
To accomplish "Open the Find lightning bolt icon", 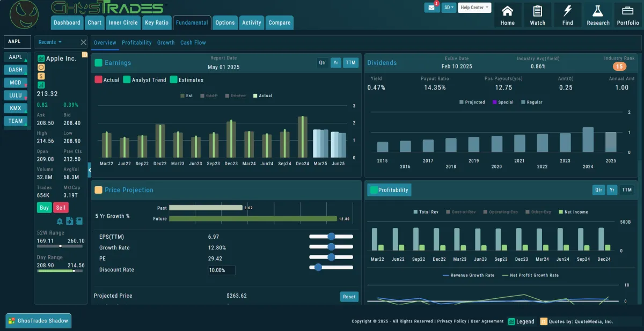I will [567, 15].
